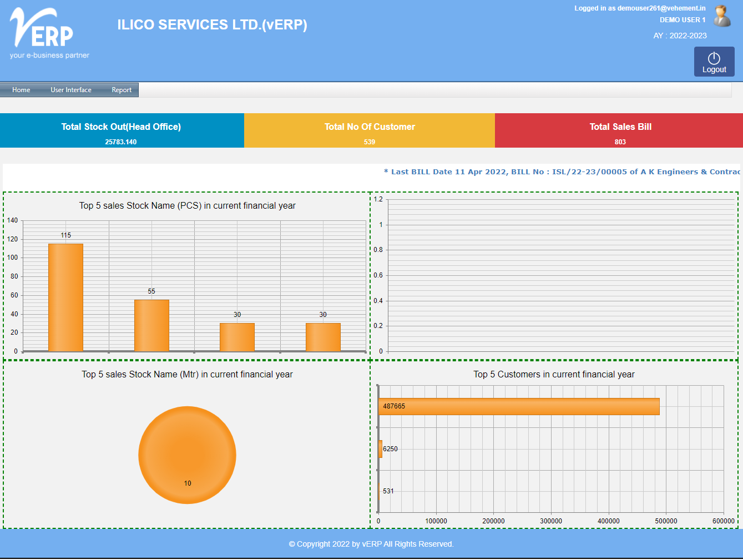Click the bar labeled 55
This screenshot has width=743, height=560.
click(x=151, y=326)
